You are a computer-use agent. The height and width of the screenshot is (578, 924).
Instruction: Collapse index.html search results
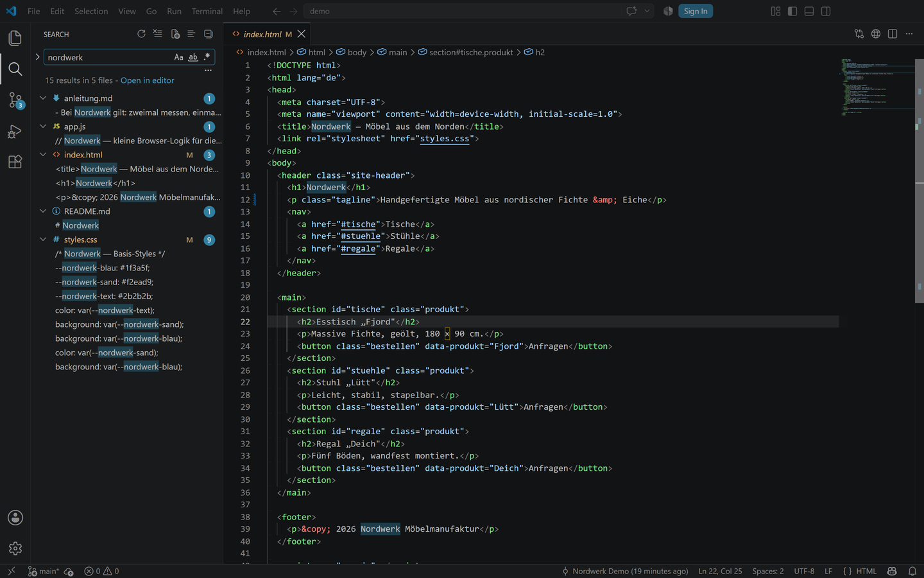[x=43, y=155]
